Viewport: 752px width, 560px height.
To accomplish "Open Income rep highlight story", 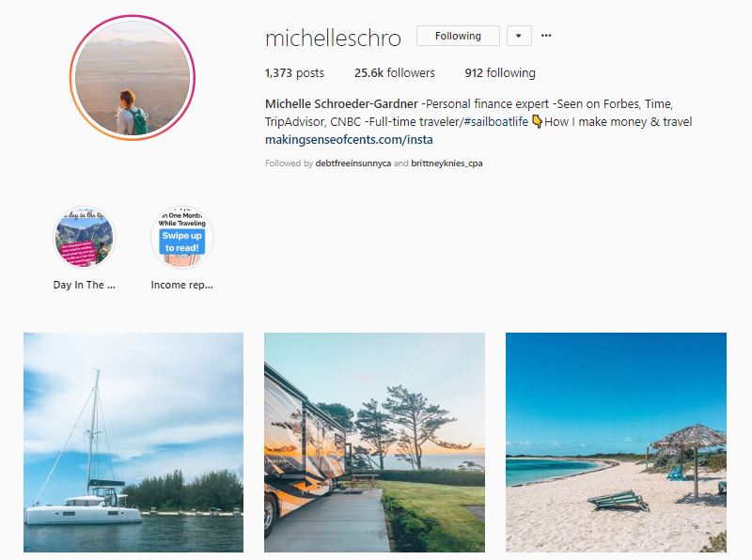I will (181, 237).
